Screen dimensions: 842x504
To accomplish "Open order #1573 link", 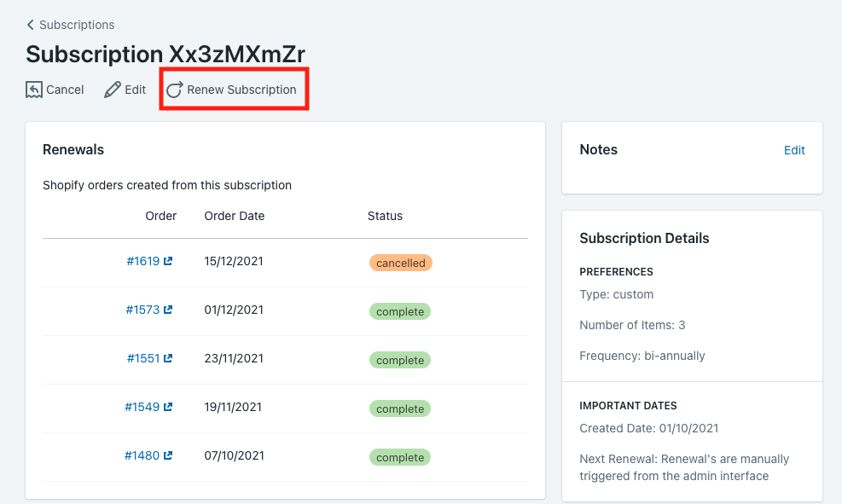I will pyautogui.click(x=142, y=310).
